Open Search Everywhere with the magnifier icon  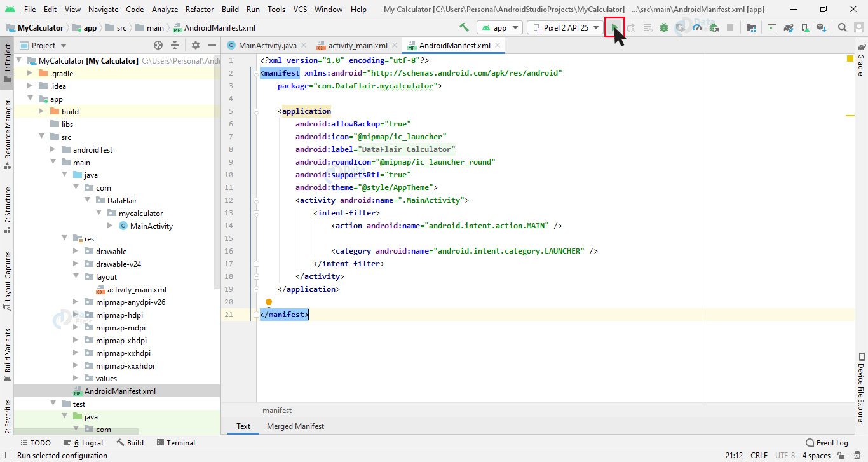pyautogui.click(x=843, y=28)
